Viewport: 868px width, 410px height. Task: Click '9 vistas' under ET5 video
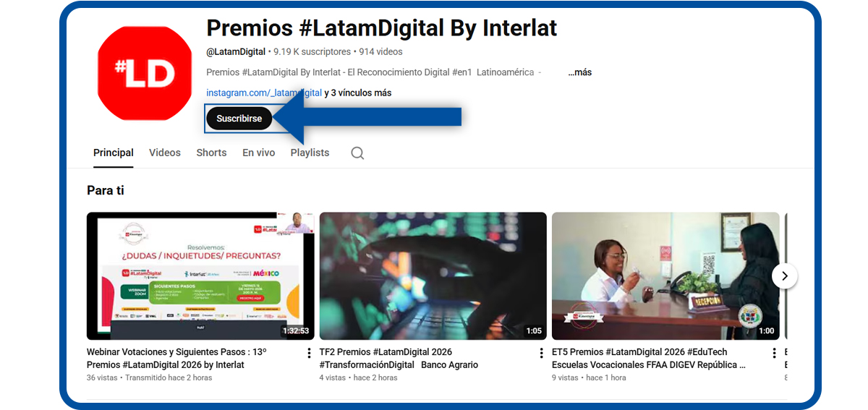tap(565, 377)
